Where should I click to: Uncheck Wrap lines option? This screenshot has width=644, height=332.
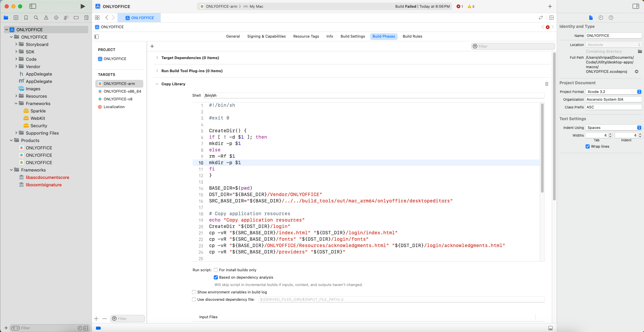tap(588, 146)
